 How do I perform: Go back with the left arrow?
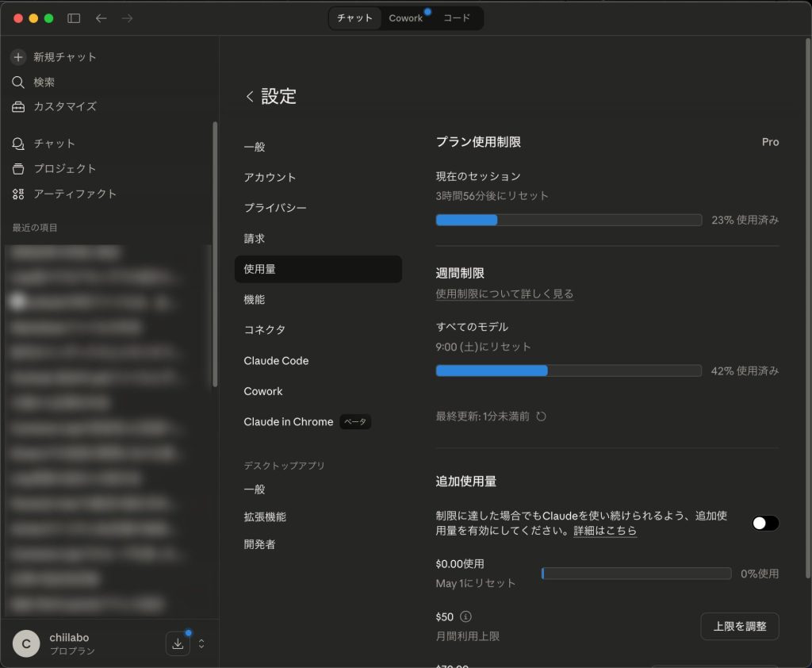tap(101, 18)
